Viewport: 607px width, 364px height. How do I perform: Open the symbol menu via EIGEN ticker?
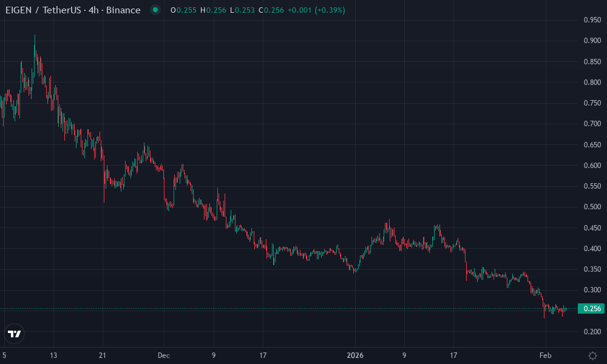19,10
